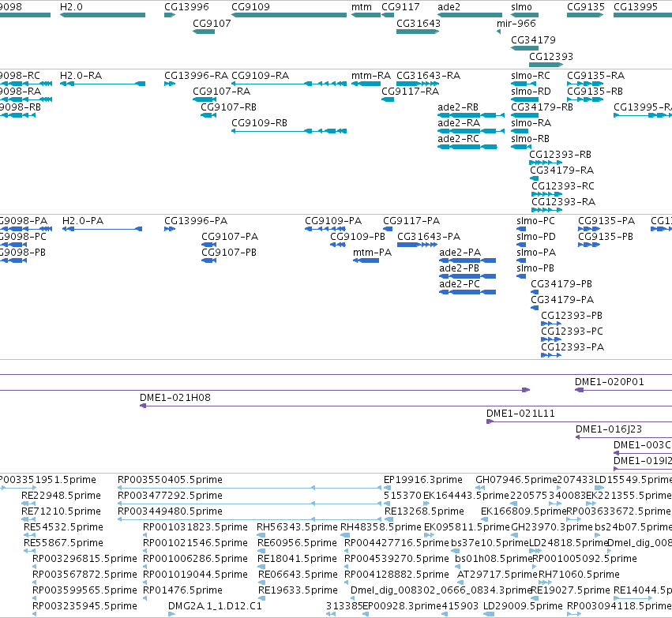Viewport: 672px width, 618px height.
Task: Select the CG9117-RA transcript label
Action: tap(410, 92)
